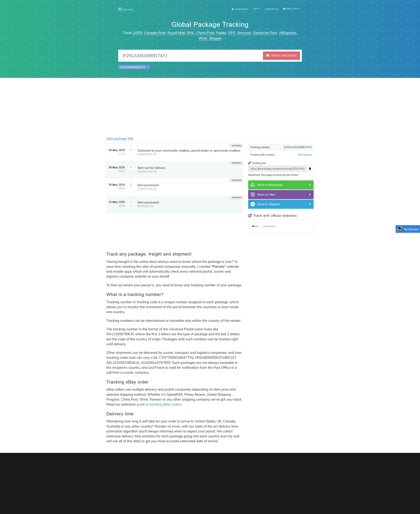Focus the tracking number input field
Viewport: 420px width, 514px height.
191,56
